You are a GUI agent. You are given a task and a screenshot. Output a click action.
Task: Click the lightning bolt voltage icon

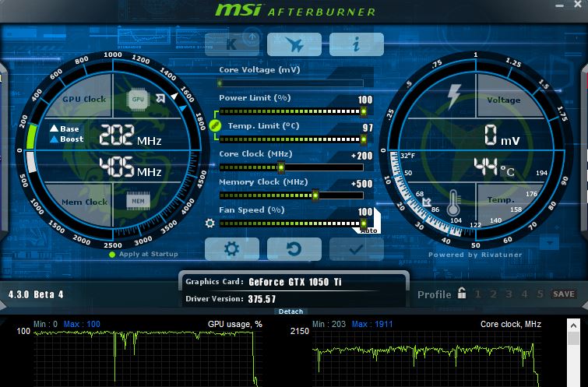tap(454, 96)
